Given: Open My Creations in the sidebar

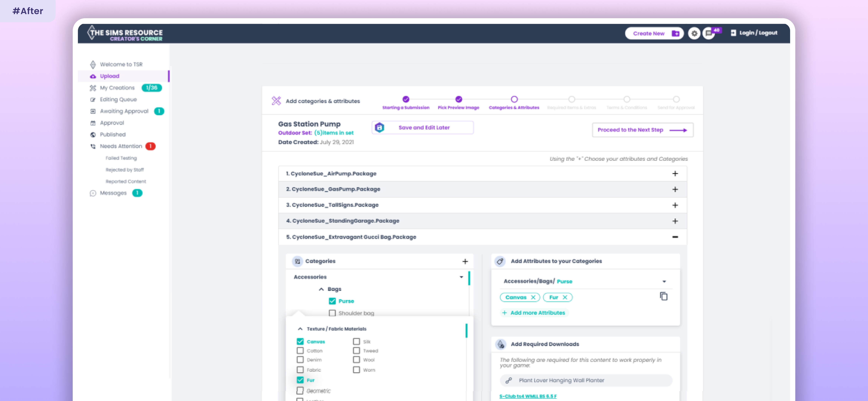Looking at the screenshot, I should pos(117,88).
